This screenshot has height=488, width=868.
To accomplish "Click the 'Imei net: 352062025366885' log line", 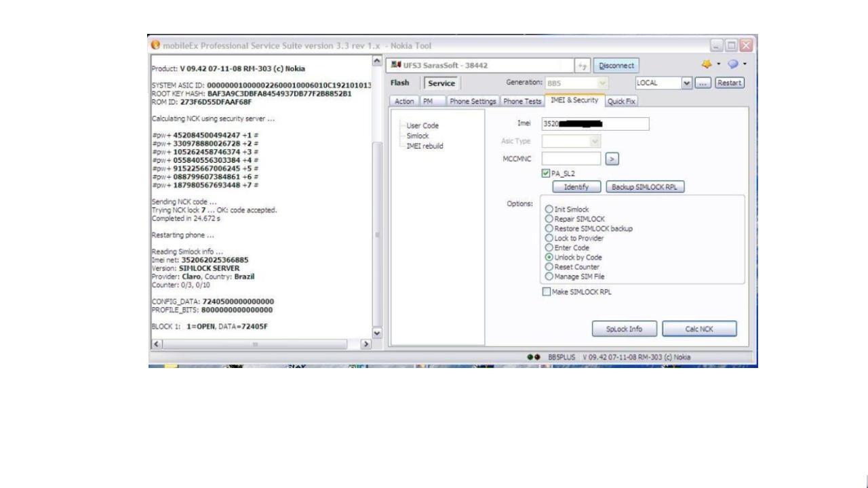I will point(200,260).
